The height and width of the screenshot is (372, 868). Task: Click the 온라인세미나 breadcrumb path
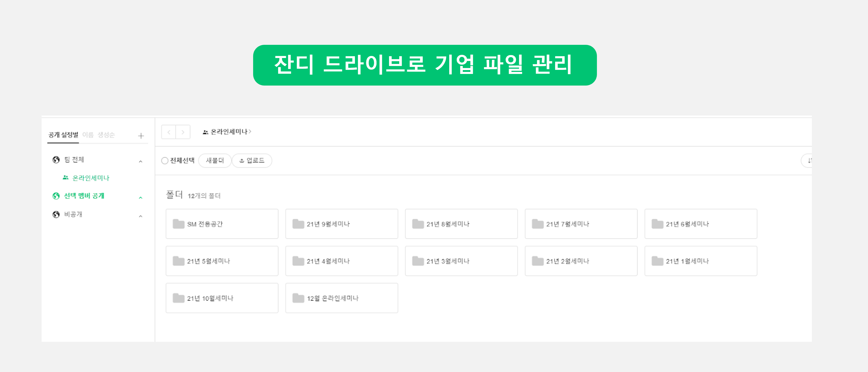[229, 132]
